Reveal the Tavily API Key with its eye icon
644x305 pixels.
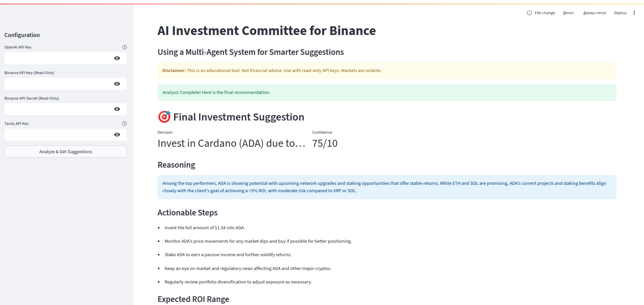tap(117, 134)
